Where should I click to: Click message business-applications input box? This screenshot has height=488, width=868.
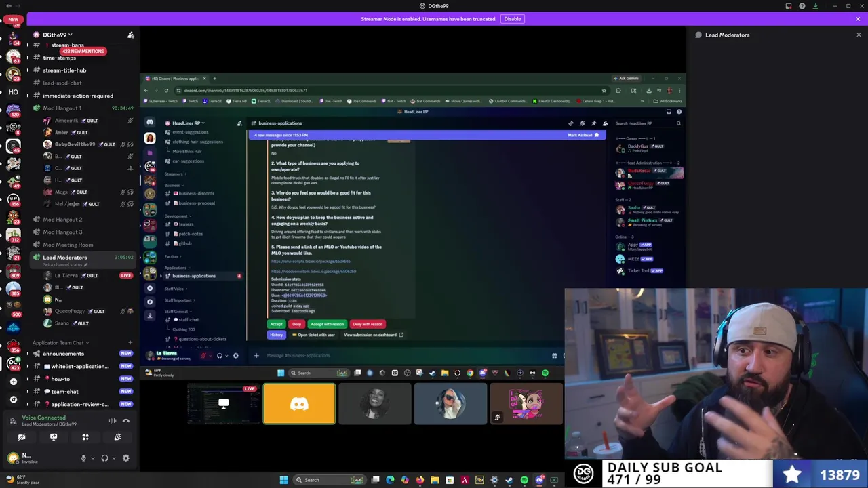(x=407, y=356)
